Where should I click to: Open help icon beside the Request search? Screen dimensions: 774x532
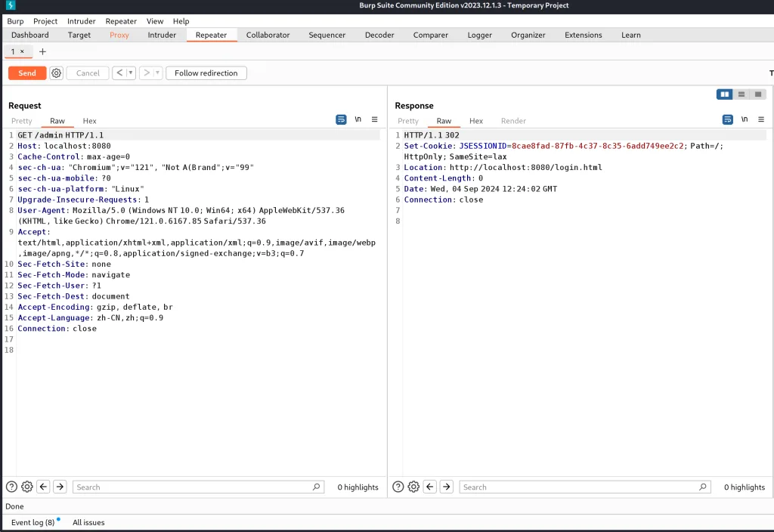coord(11,487)
